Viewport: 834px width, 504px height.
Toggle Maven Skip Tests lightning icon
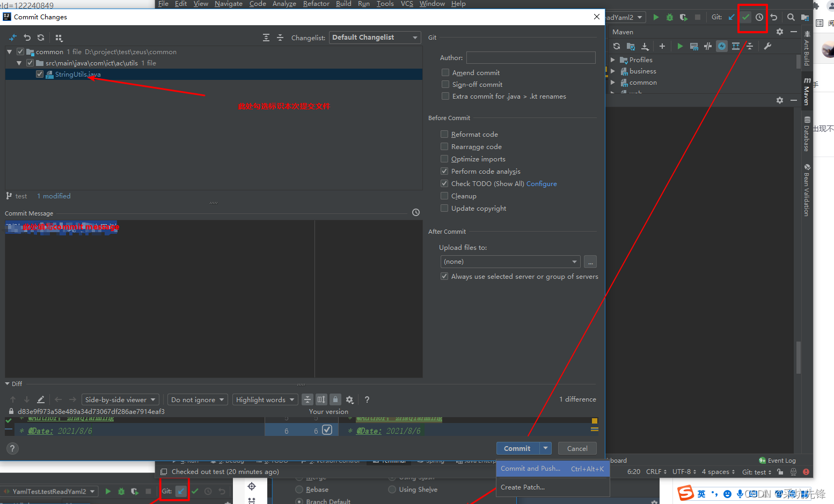(x=722, y=46)
